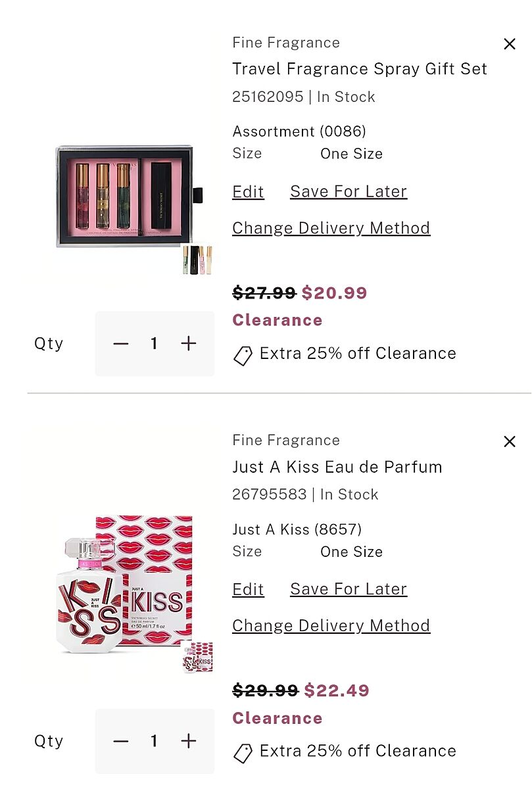Screen dimensions: 532x789
Task: Save Just A Kiss perfume for later
Action: point(349,590)
